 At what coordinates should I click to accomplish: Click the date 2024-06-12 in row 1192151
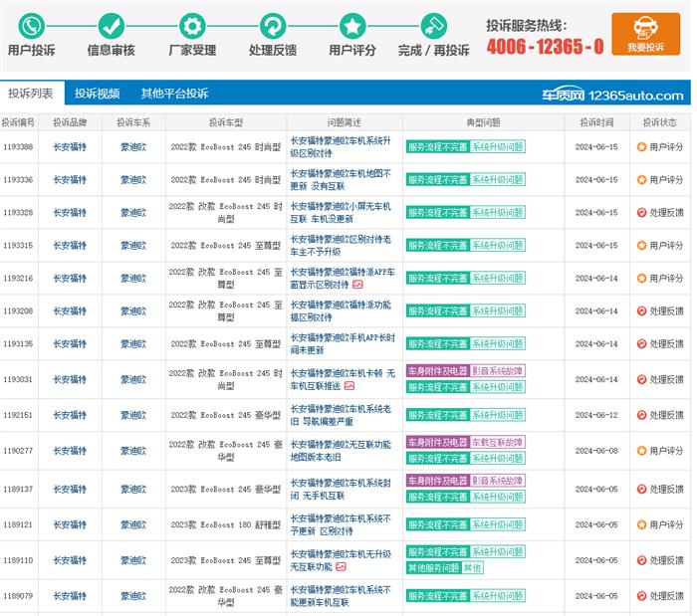pyautogui.click(x=596, y=415)
